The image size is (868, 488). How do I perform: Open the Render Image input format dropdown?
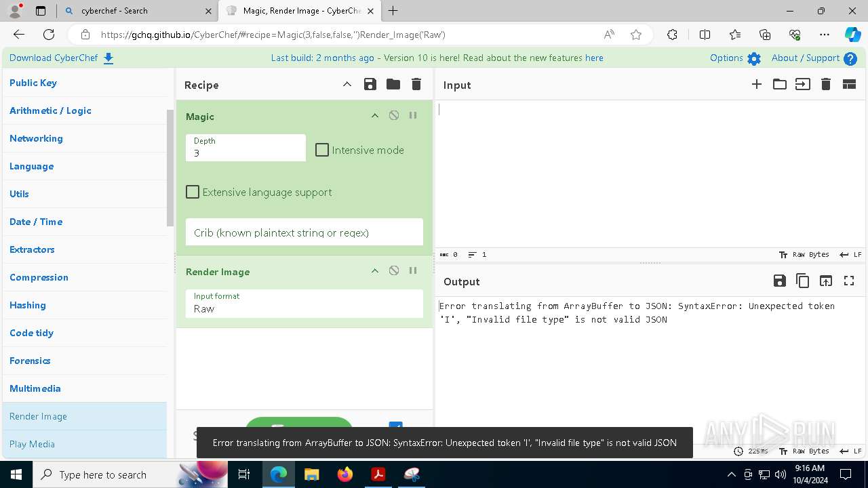(304, 303)
